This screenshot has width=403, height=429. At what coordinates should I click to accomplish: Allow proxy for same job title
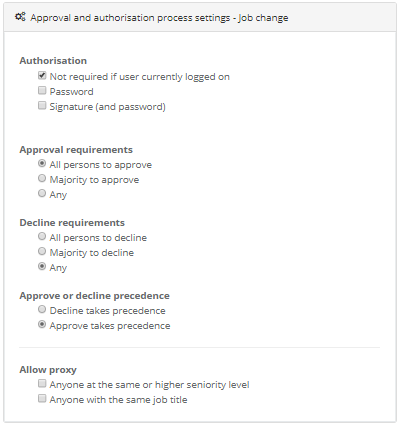pyautogui.click(x=42, y=398)
